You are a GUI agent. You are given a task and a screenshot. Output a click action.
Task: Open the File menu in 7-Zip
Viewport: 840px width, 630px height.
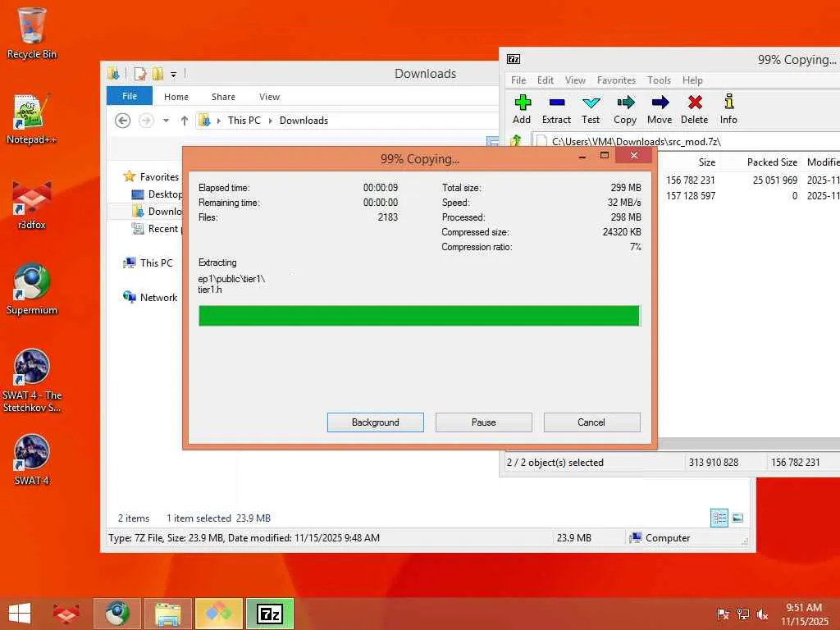pyautogui.click(x=518, y=80)
